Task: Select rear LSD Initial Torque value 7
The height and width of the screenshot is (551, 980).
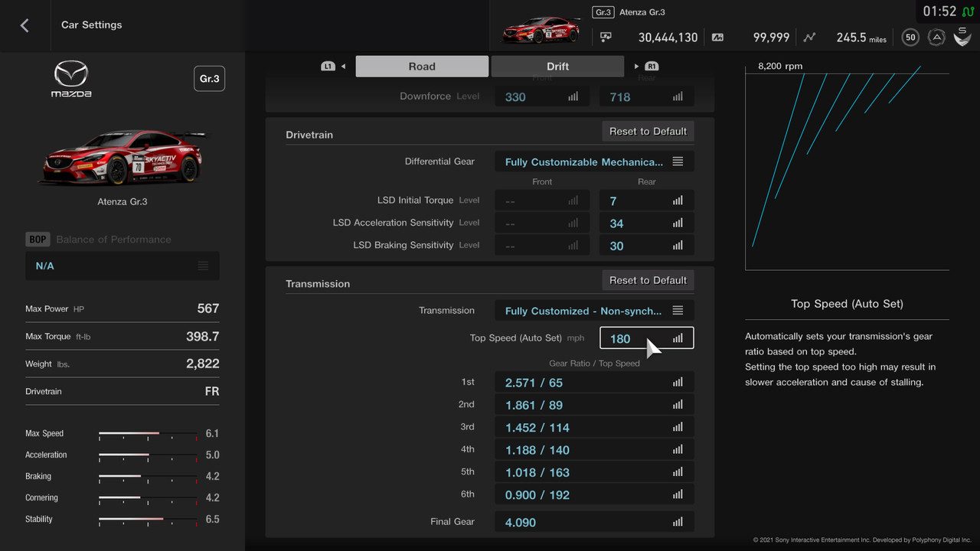Action: pyautogui.click(x=647, y=201)
